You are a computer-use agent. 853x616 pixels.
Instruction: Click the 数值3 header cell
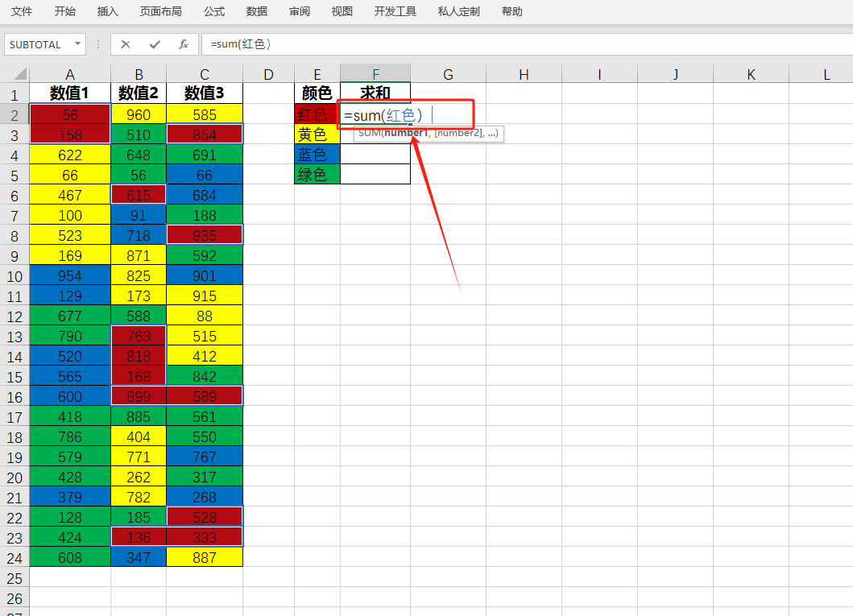point(205,93)
